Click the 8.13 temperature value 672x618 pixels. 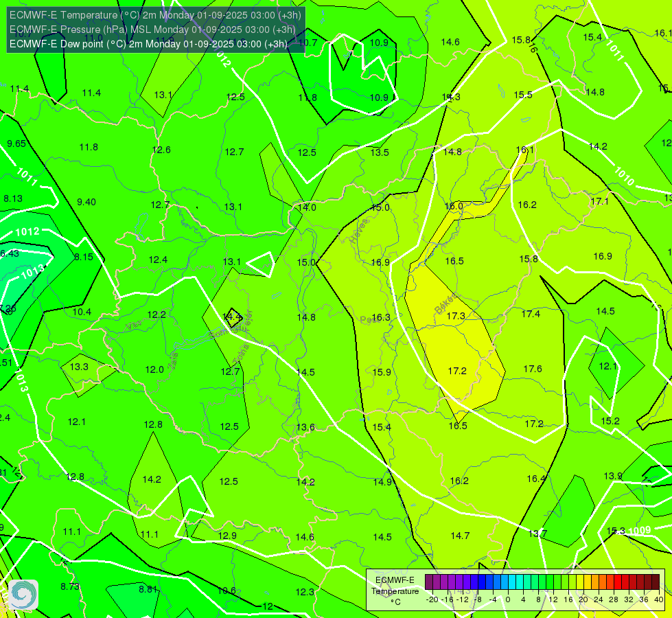coord(13,198)
